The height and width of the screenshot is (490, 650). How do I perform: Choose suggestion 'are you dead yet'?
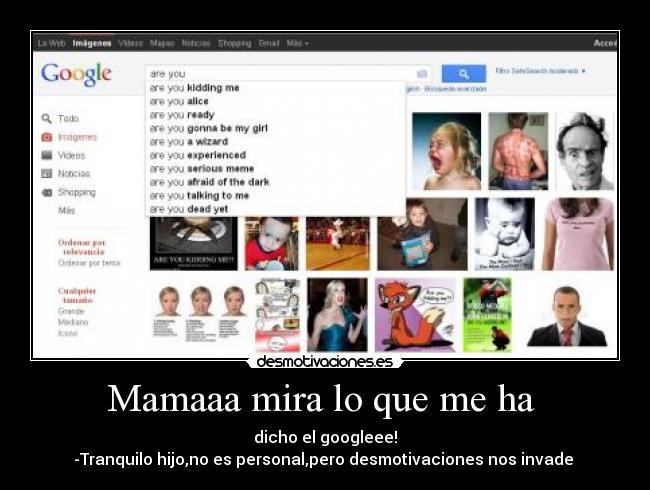coord(275,209)
